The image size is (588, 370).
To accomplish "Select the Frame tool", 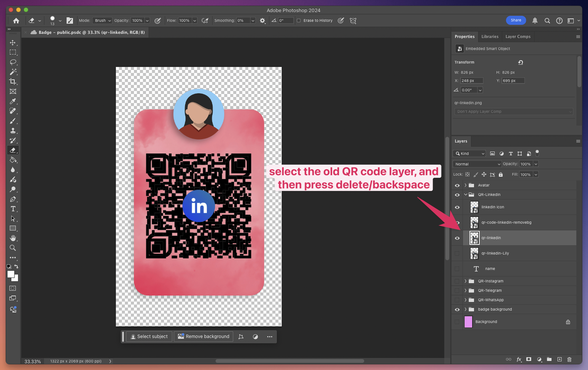I will tap(13, 91).
